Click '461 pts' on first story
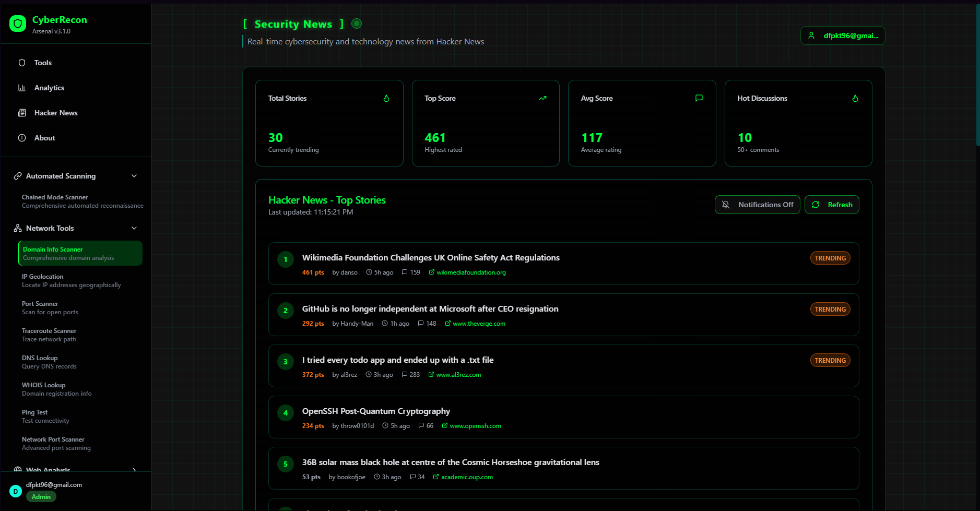Viewport: 980px width, 511px height. pyautogui.click(x=313, y=272)
